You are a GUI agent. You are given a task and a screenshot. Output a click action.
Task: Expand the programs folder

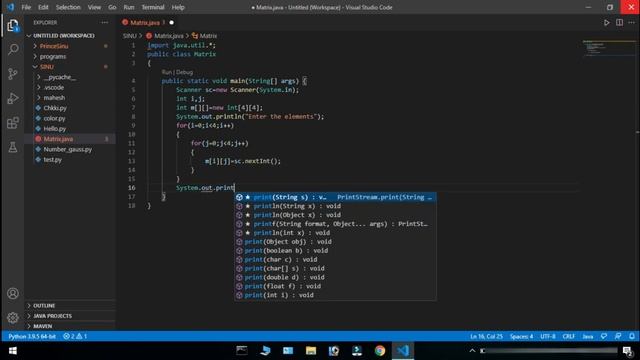[53, 56]
